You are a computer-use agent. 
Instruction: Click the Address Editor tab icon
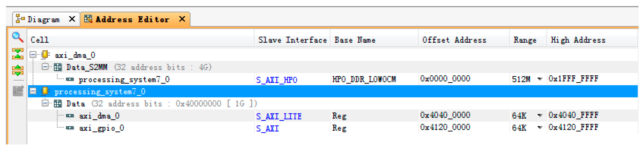tap(88, 19)
